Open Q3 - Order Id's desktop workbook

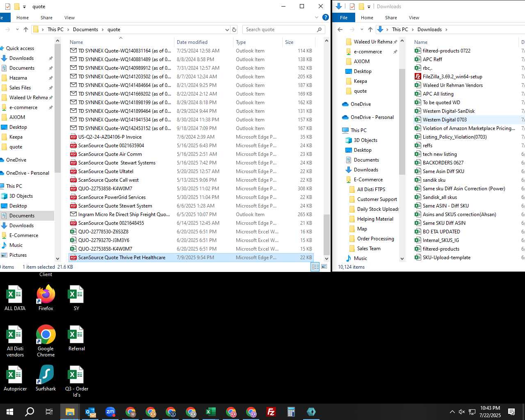(76, 381)
